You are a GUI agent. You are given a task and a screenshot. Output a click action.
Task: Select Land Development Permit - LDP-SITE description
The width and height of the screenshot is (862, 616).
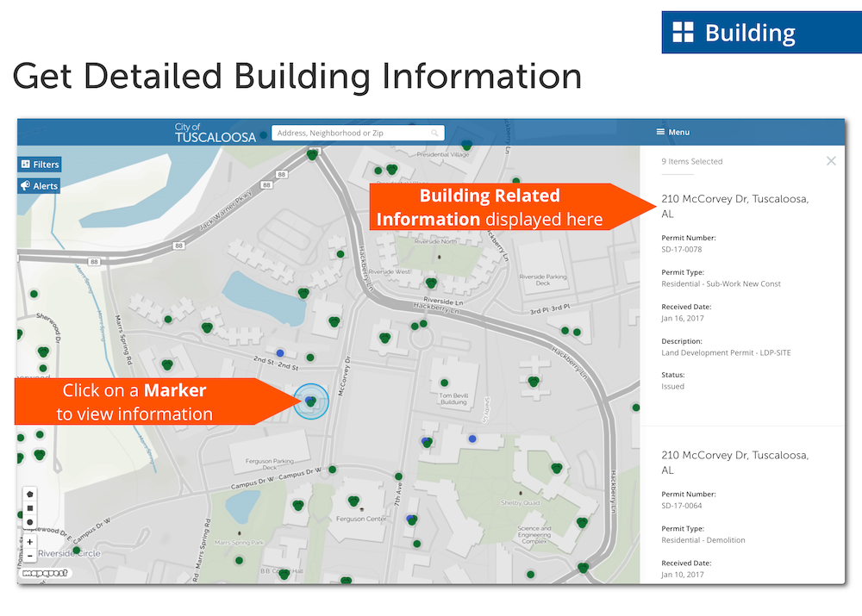(726, 352)
